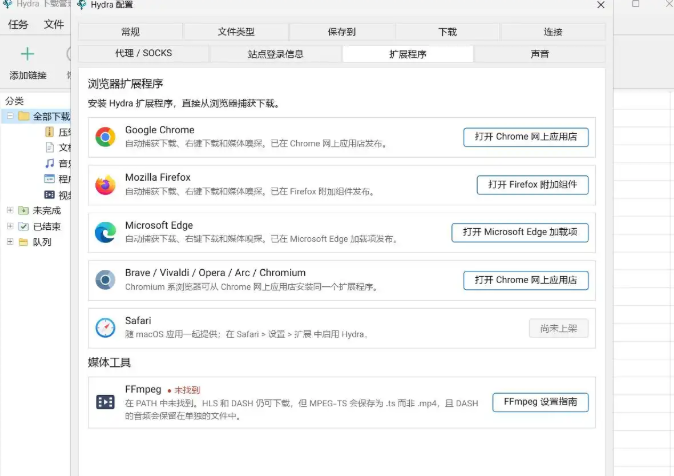Click the 分类 panel header

(14, 101)
